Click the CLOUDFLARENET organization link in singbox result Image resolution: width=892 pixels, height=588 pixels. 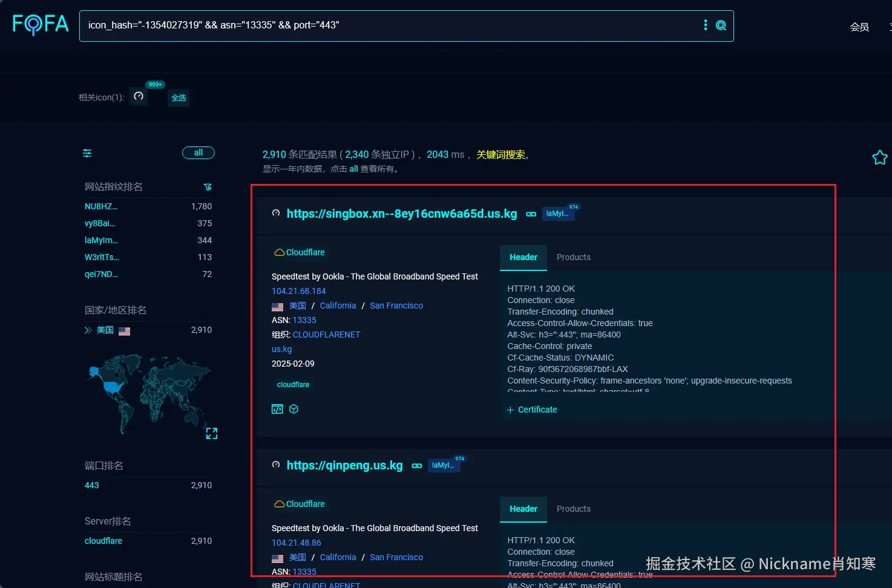point(326,335)
